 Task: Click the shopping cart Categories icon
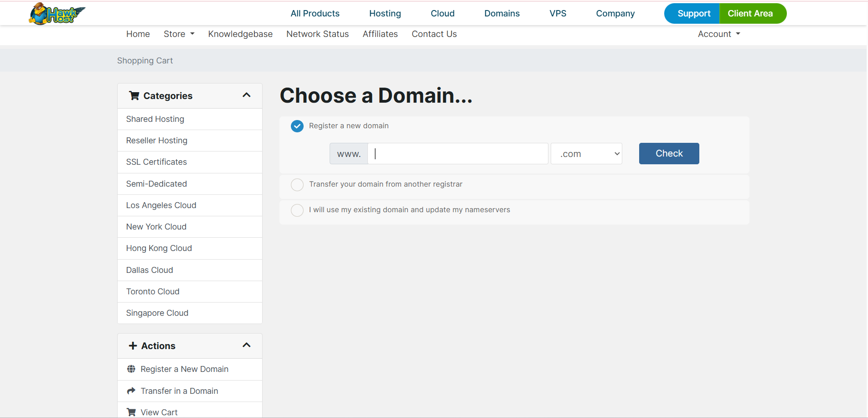(134, 96)
